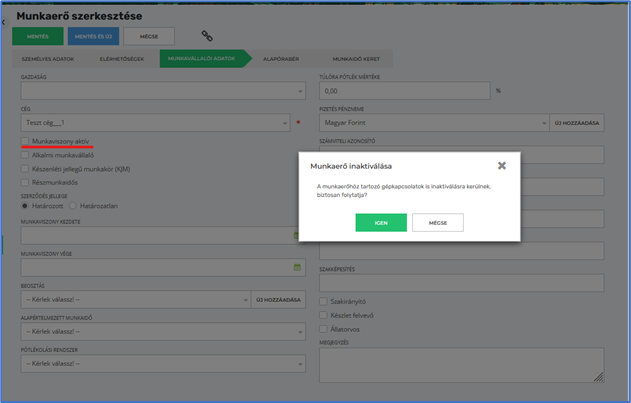The height and width of the screenshot is (403, 631).
Task: Open the Alapórabér tab
Action: pos(280,59)
